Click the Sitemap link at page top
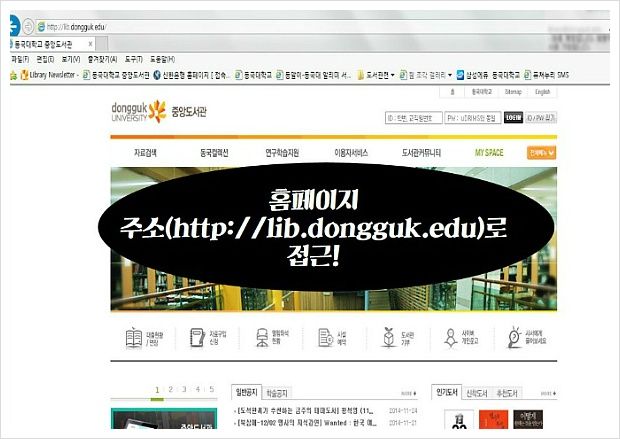This screenshot has height=439, width=620. point(513,92)
